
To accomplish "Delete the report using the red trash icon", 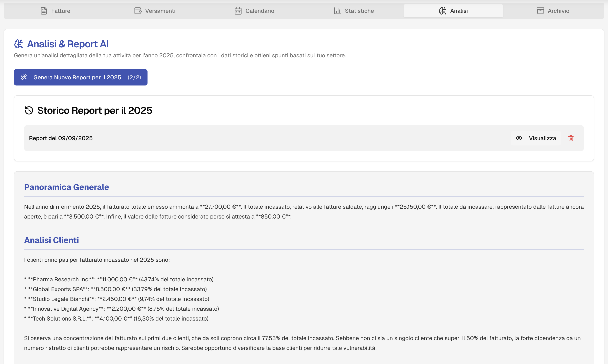I will 571,138.
